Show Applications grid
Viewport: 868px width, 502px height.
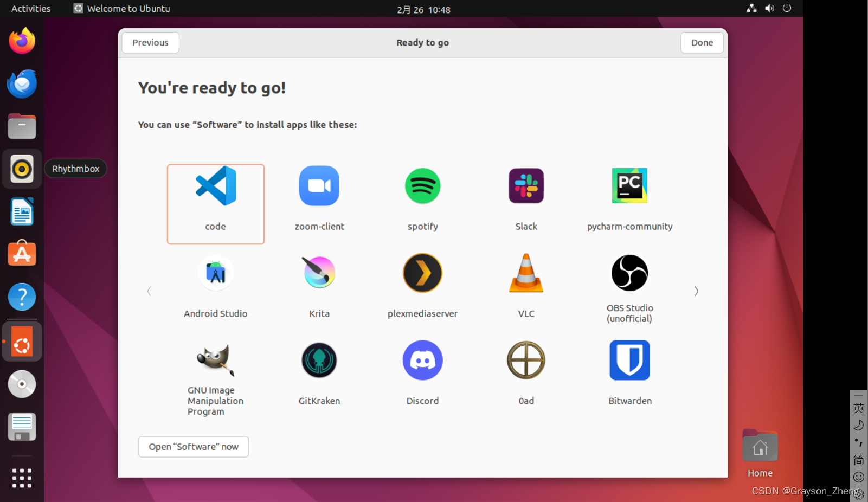pos(22,478)
